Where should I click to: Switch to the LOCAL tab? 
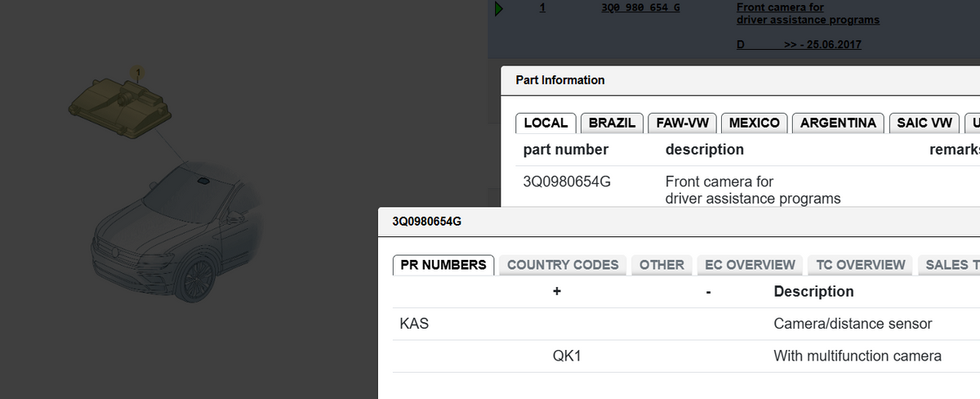point(546,123)
